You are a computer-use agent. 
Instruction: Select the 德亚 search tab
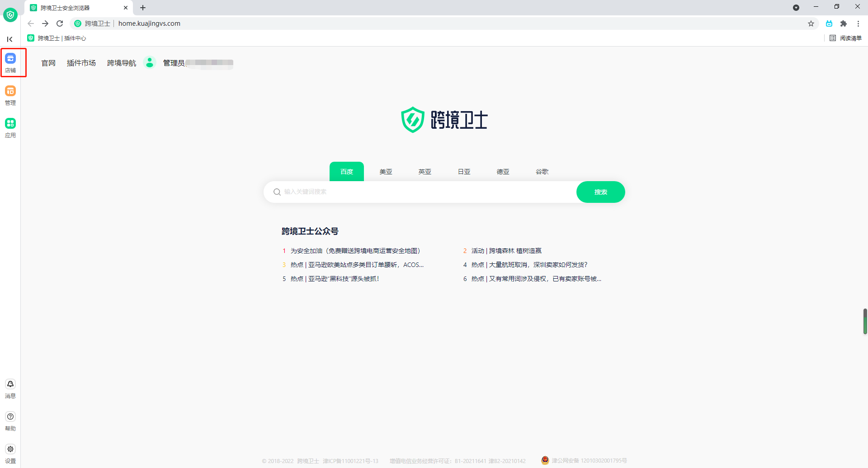[x=503, y=172]
